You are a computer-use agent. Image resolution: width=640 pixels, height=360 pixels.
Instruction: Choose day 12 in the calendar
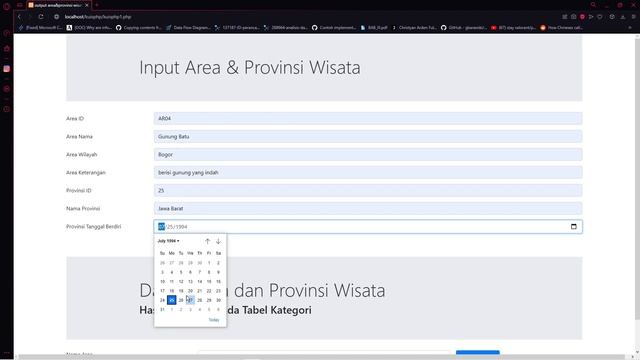pos(181,281)
